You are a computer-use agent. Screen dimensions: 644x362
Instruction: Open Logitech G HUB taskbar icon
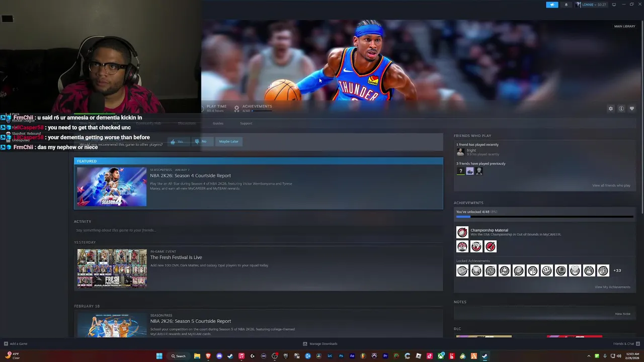pyautogui.click(x=253, y=356)
